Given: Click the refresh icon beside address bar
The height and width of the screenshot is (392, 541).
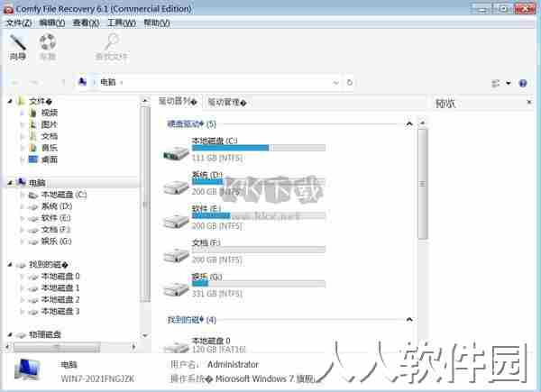Looking at the screenshot, I should [349, 82].
